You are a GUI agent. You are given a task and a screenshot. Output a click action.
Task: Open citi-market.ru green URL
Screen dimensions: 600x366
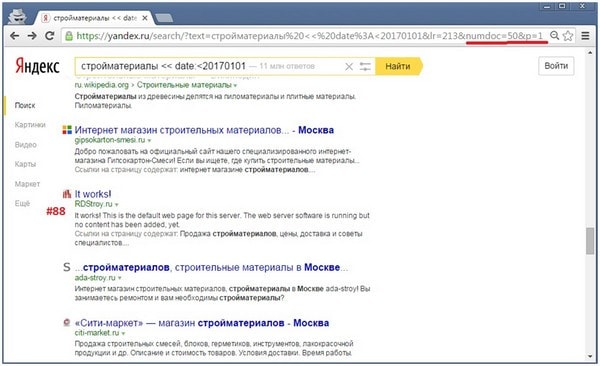pos(97,333)
